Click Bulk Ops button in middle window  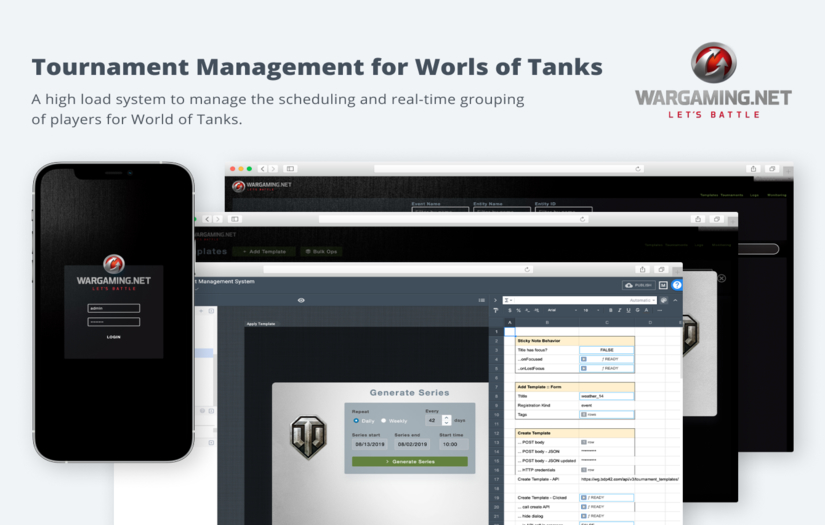pyautogui.click(x=321, y=251)
